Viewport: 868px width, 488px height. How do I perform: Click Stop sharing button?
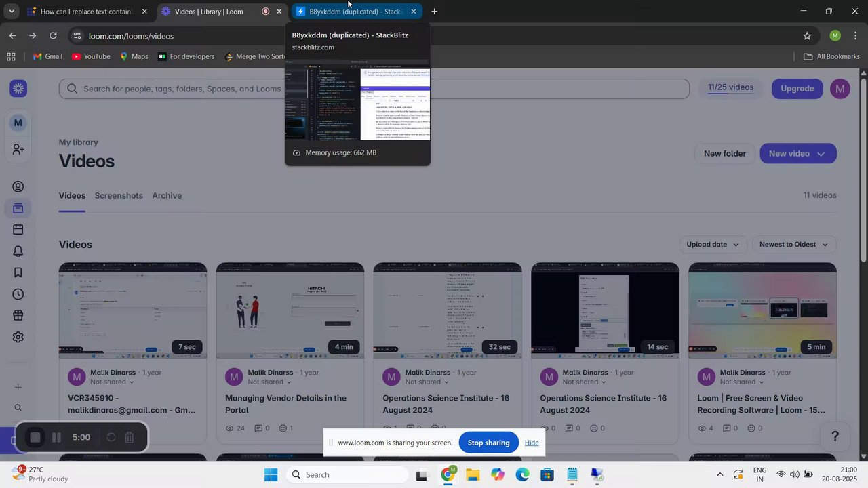click(488, 443)
